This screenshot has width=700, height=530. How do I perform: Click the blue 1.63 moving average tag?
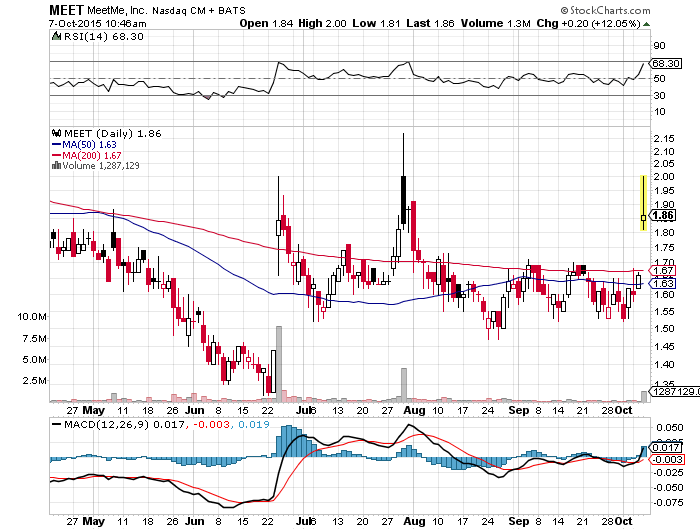pos(662,284)
